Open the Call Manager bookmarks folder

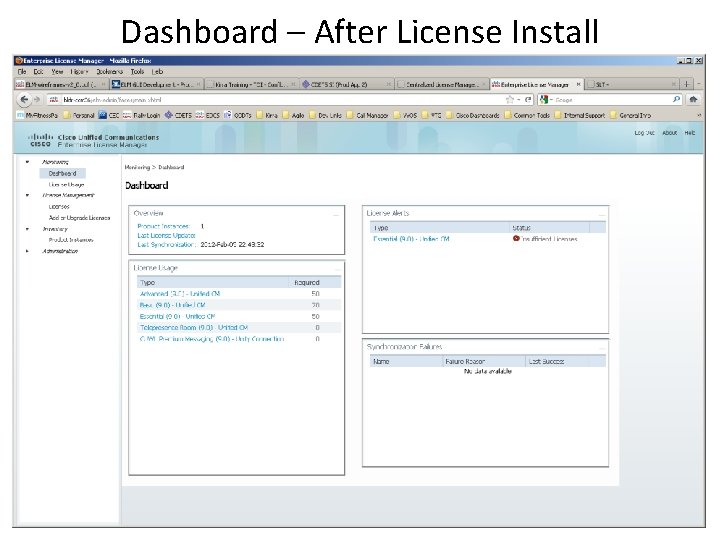point(367,115)
